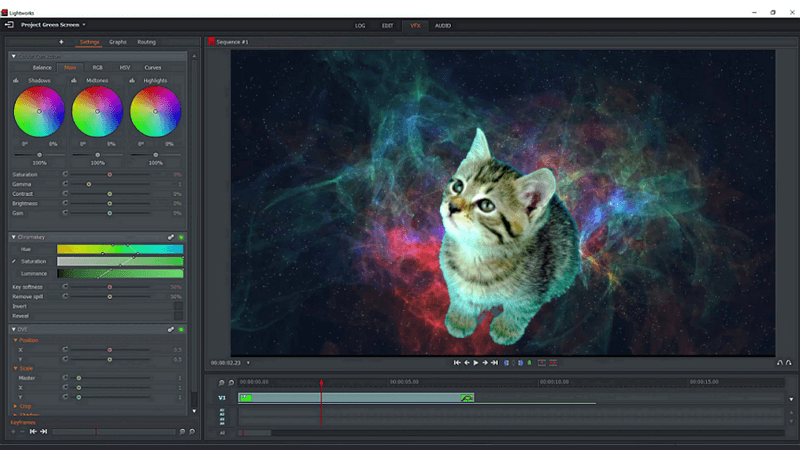Jump to the next keyframe
This screenshot has height=450, width=800.
(x=44, y=432)
